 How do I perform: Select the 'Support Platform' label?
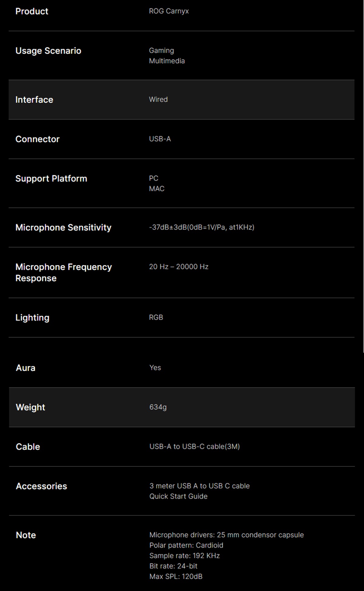tap(51, 179)
